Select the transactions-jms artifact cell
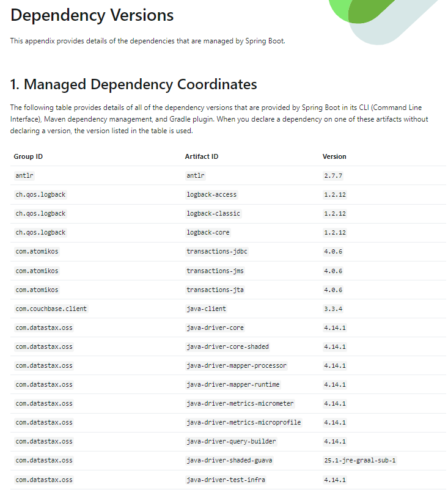 click(x=215, y=271)
